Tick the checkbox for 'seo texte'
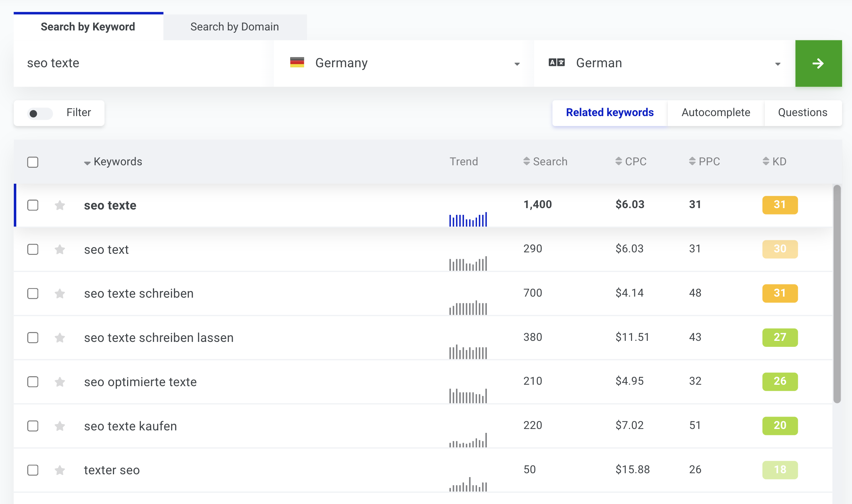Viewport: 852px width, 504px height. 33,205
